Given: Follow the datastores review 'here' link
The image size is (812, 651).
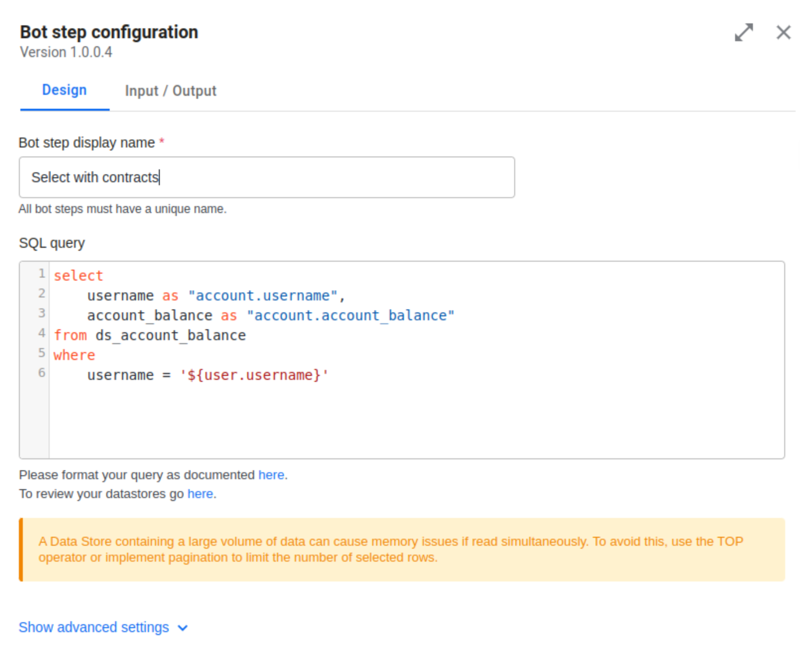Looking at the screenshot, I should click(200, 494).
